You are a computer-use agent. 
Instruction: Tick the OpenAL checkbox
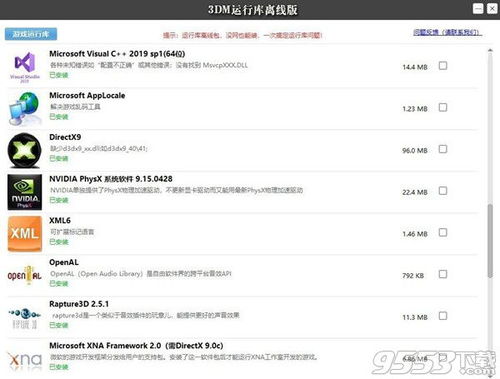click(443, 274)
